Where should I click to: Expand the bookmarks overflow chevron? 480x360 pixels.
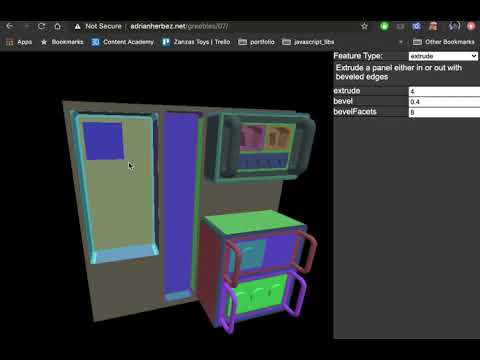pos(401,42)
